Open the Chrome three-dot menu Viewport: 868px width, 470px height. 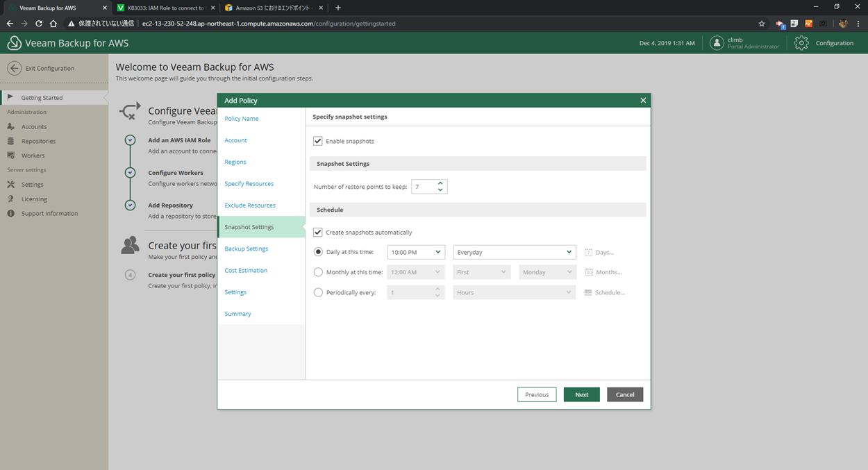pyautogui.click(x=859, y=24)
